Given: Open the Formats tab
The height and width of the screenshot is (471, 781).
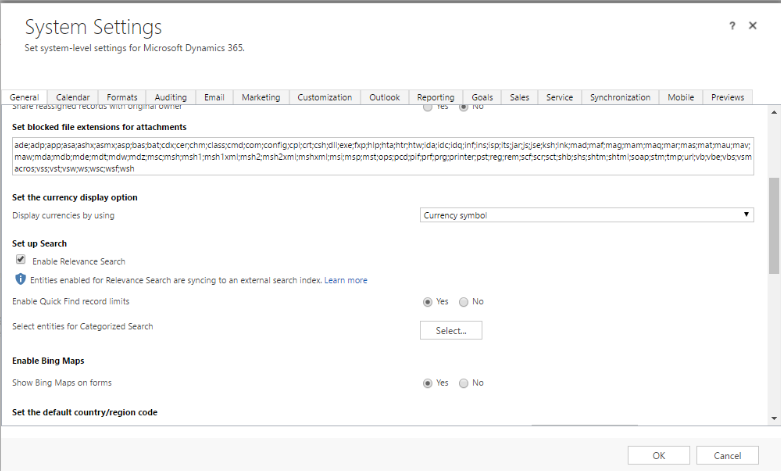Looking at the screenshot, I should pos(122,97).
